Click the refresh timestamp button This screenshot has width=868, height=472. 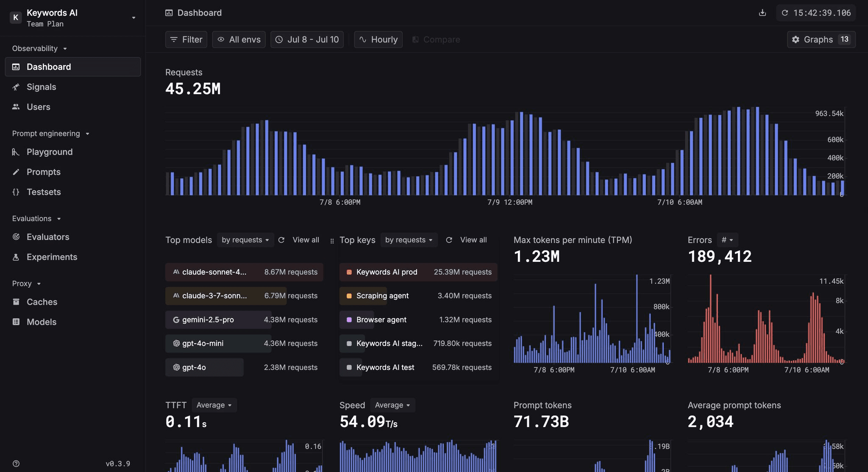click(x=816, y=13)
